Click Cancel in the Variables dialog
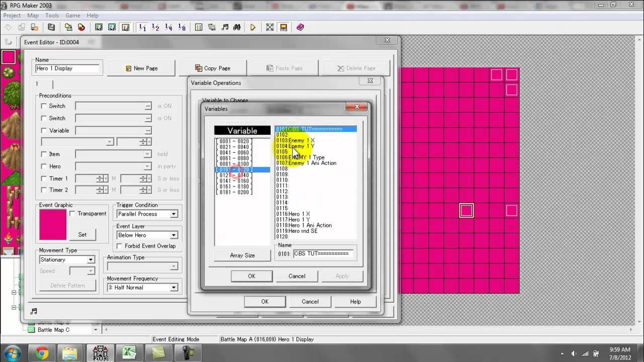This screenshot has width=644, height=362. point(297,276)
